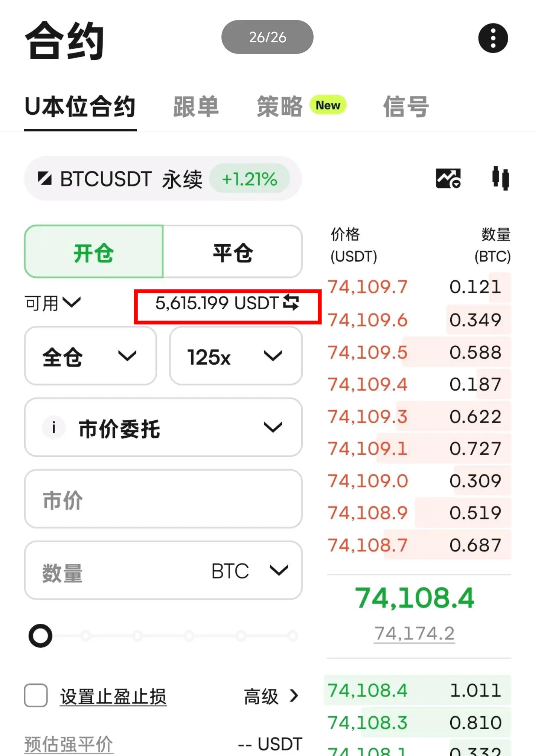The image size is (535, 756).
Task: Open the 设置止盈止损 link
Action: click(x=113, y=696)
